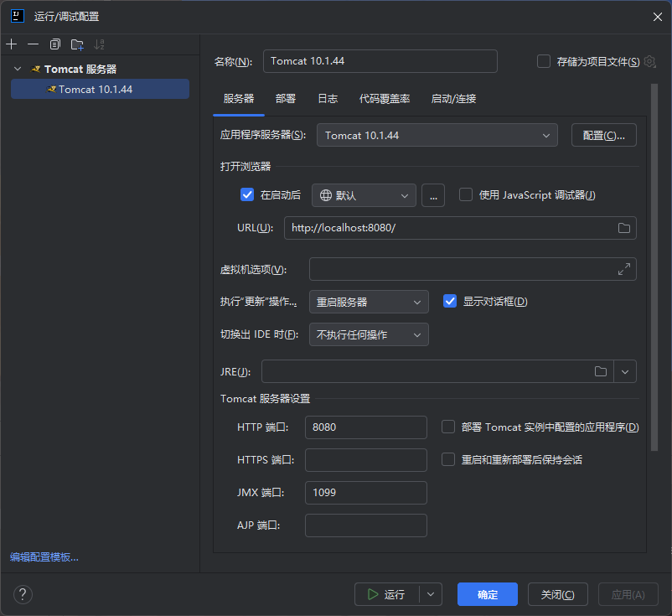The height and width of the screenshot is (616, 672).
Task: Check 部署 Tomcat 实例中配置的应用程序
Action: 448,427
